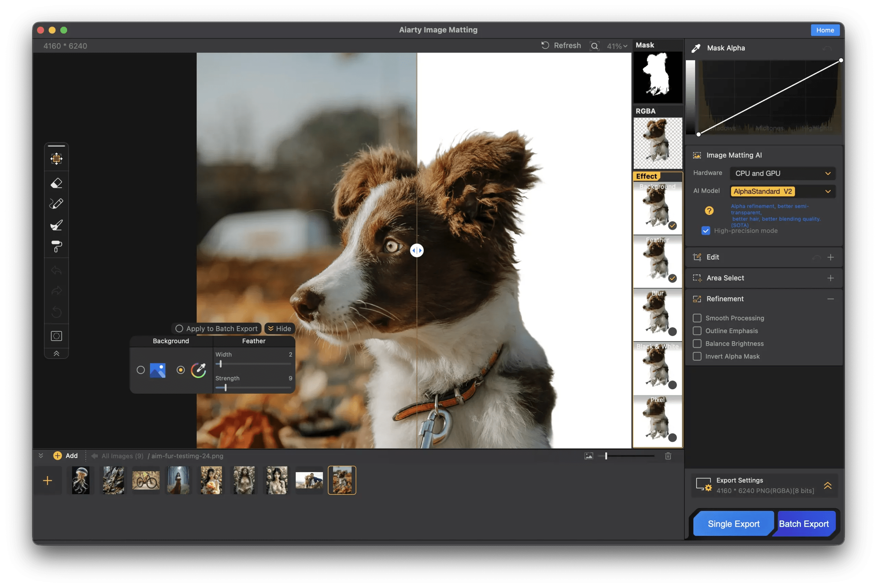
Task: Select the Move/Pan tool icon
Action: 56,159
